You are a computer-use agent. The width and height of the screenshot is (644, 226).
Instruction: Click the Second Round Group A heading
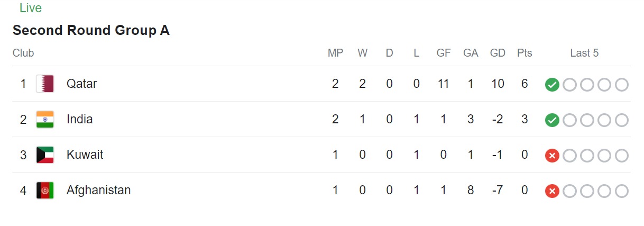point(91,31)
